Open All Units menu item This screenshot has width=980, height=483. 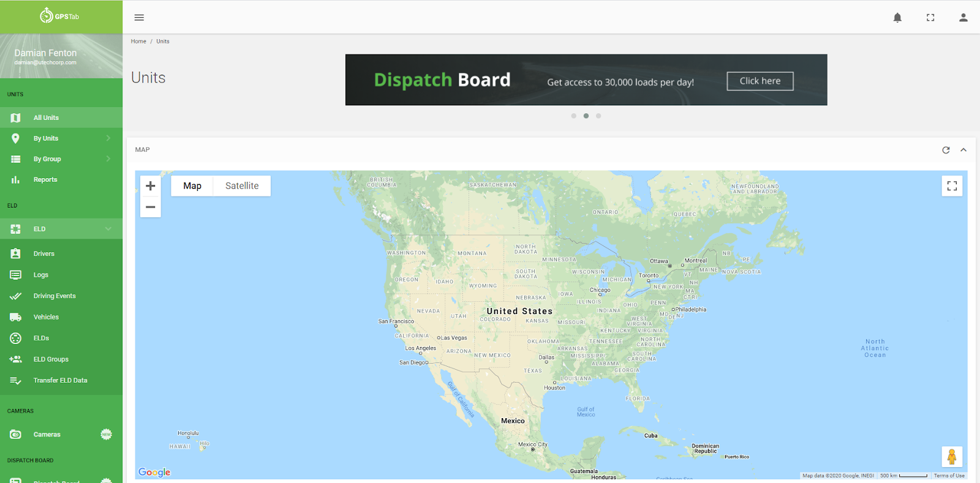[x=61, y=118]
